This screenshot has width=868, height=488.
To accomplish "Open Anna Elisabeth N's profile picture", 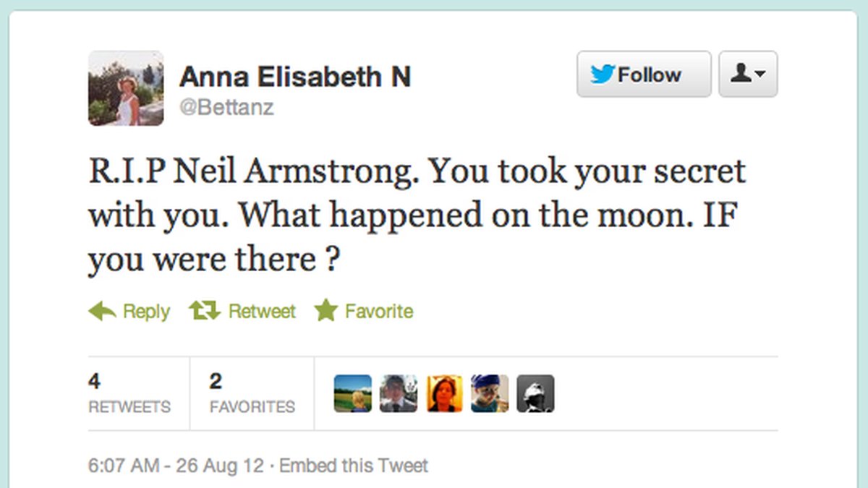I will pos(126,88).
